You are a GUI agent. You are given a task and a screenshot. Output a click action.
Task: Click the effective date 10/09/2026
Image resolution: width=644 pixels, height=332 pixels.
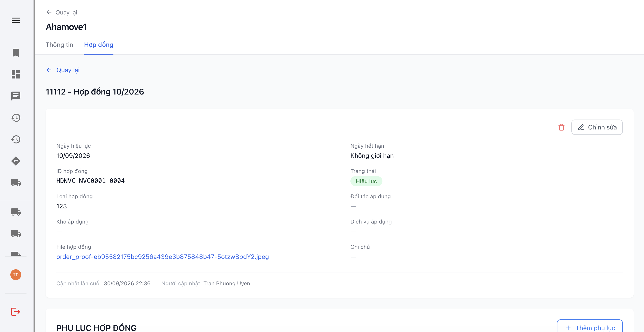pos(73,155)
